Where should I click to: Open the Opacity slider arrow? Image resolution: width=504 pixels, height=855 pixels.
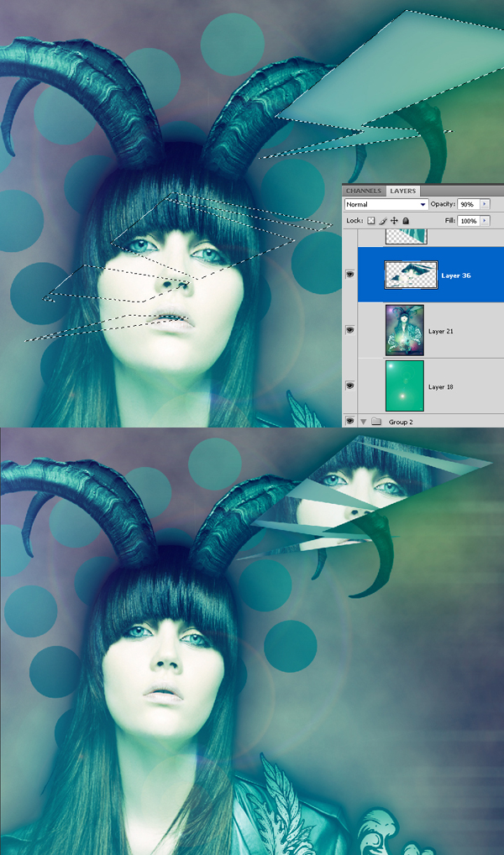pos(485,204)
